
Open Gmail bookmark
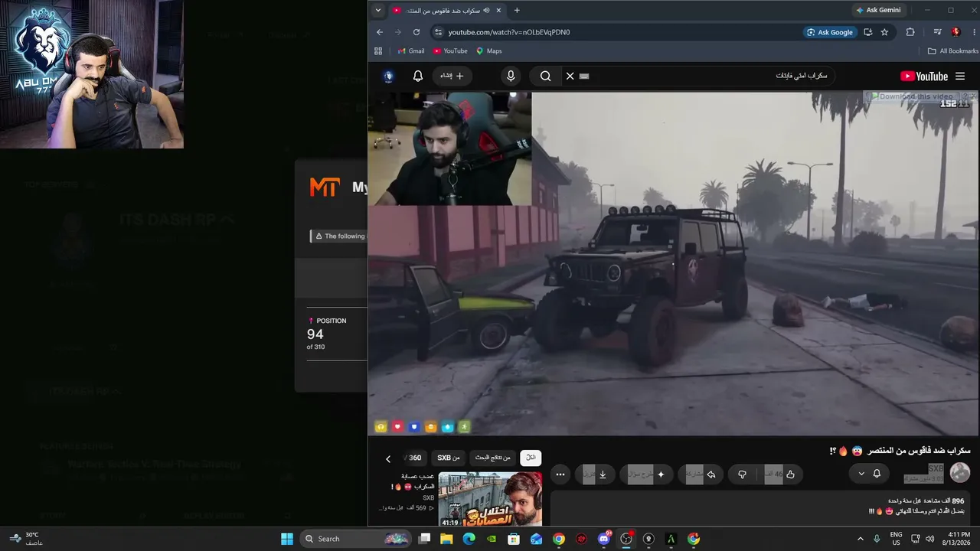coord(411,51)
